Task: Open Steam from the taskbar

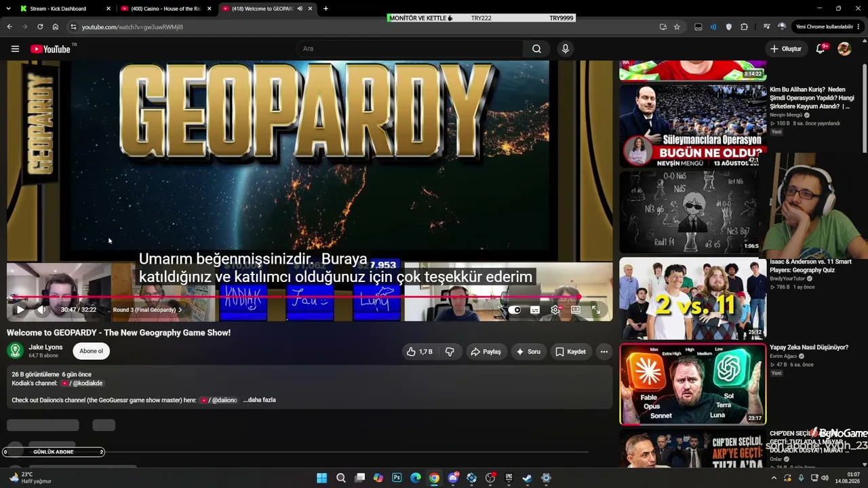Action: pyautogui.click(x=527, y=478)
